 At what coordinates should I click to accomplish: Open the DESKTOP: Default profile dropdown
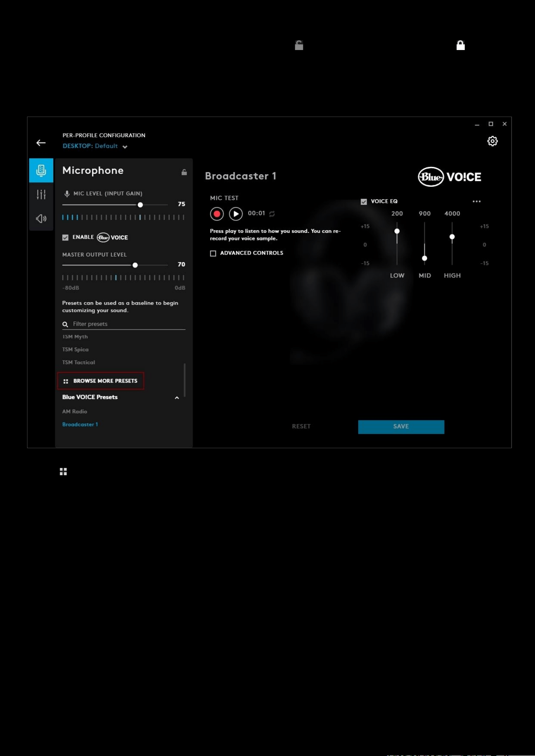coord(95,146)
